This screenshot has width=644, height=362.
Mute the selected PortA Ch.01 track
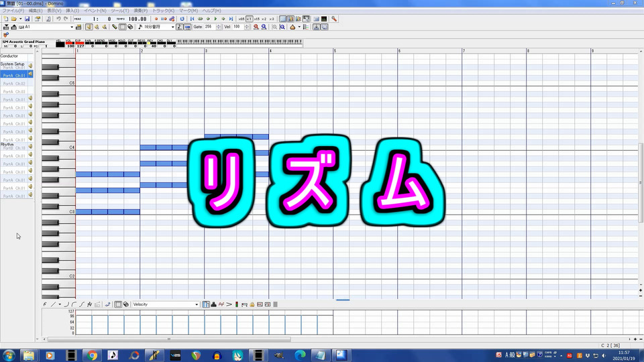tap(30, 74)
